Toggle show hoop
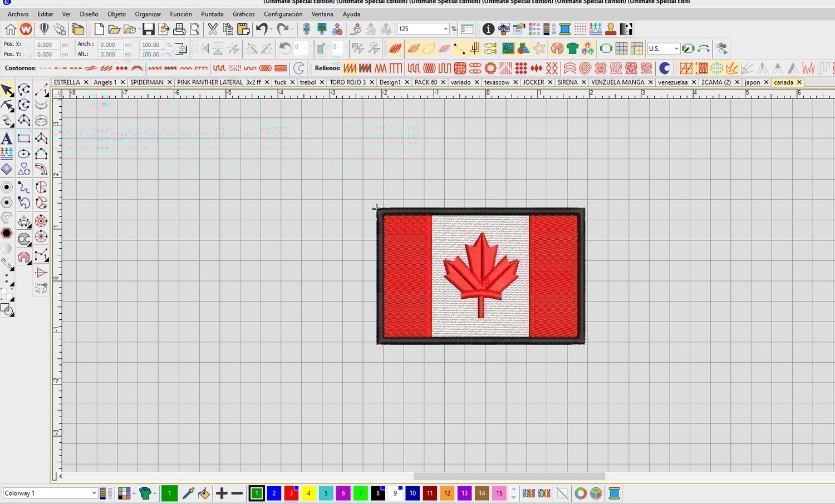Screen dimensions: 835x504 [606, 48]
